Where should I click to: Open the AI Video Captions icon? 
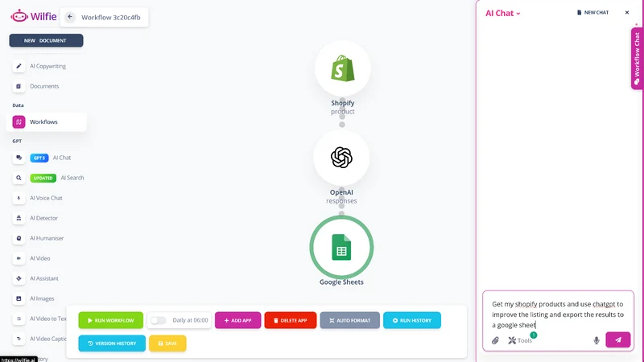(x=19, y=339)
